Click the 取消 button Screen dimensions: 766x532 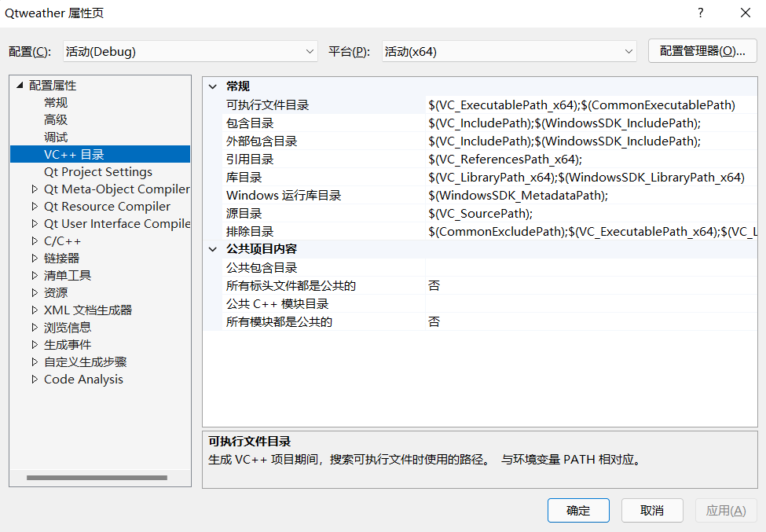(x=652, y=511)
